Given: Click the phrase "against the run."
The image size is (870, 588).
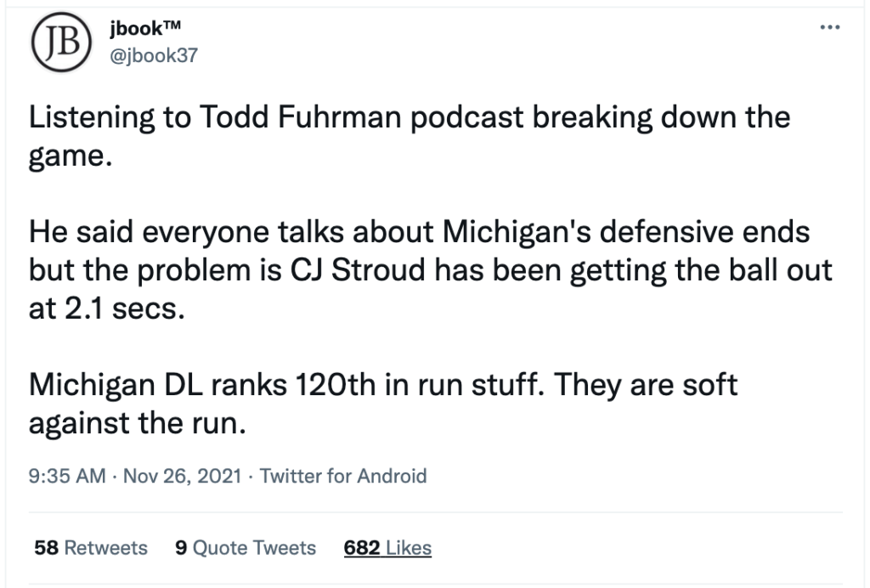Looking at the screenshot, I should (138, 423).
